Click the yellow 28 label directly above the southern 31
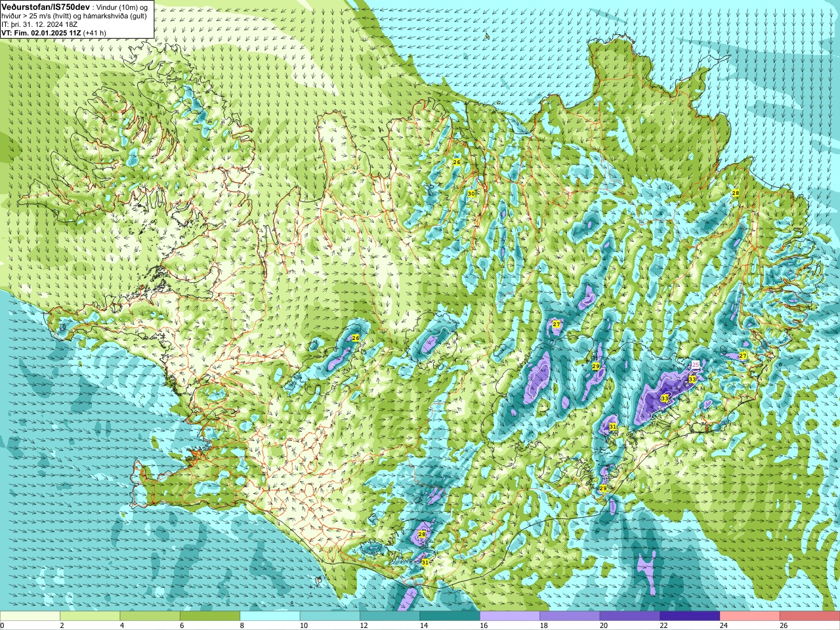The image size is (840, 630). [x=422, y=534]
